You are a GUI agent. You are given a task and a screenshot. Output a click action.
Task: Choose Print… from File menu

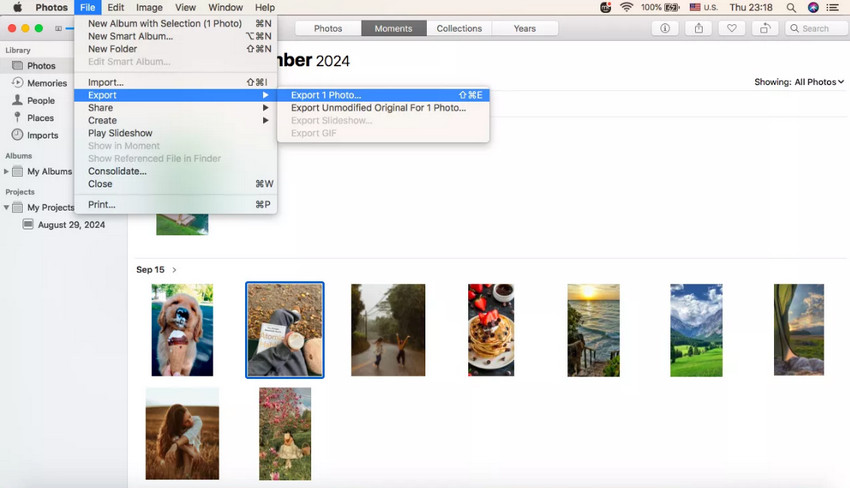[176, 204]
